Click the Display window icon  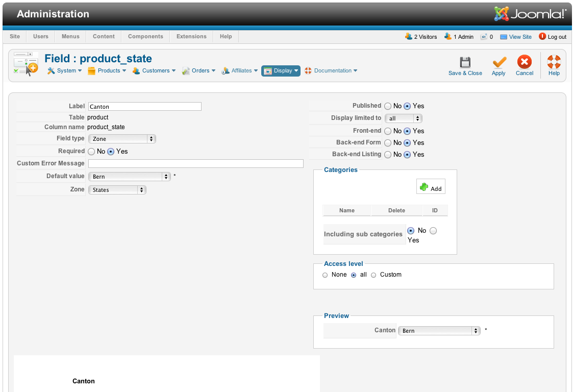tap(268, 71)
